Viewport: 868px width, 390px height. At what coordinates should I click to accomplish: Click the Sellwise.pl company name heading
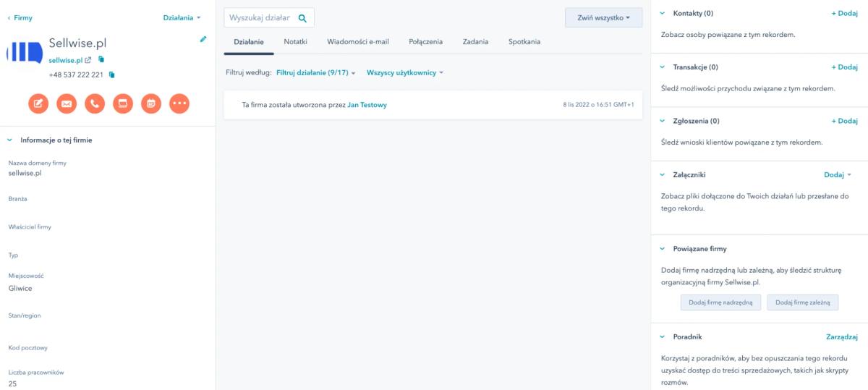click(x=77, y=43)
